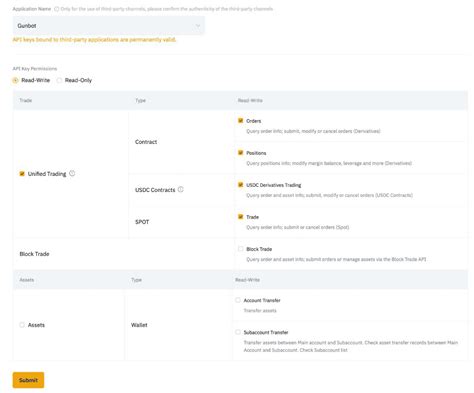Click info icon next to Application Name

56,9
